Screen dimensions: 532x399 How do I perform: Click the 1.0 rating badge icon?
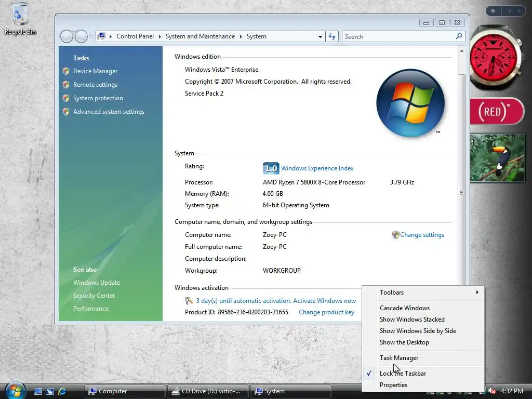(x=271, y=168)
